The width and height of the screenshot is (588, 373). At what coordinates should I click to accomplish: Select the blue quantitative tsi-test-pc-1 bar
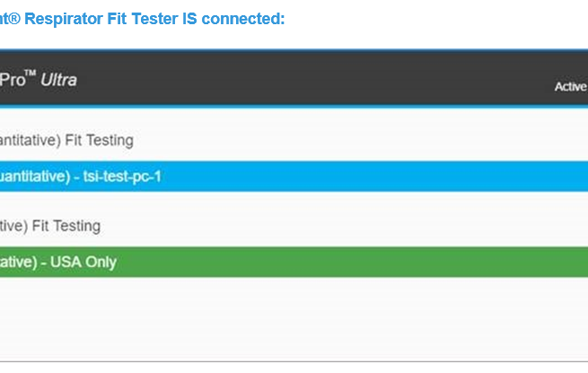(x=294, y=176)
